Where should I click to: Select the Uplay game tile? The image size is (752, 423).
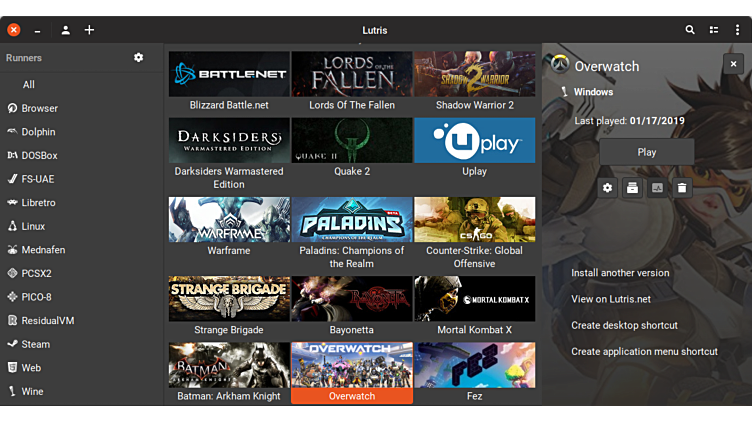point(474,141)
